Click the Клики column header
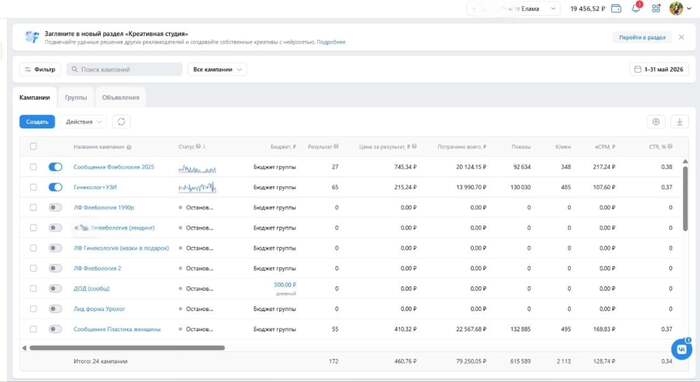The height and width of the screenshot is (382, 700). (x=563, y=146)
